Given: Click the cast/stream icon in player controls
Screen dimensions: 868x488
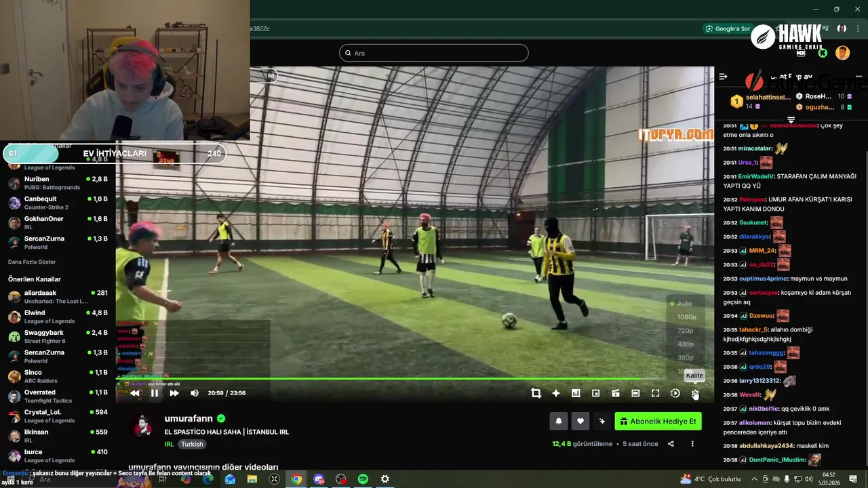Looking at the screenshot, I should [x=616, y=393].
